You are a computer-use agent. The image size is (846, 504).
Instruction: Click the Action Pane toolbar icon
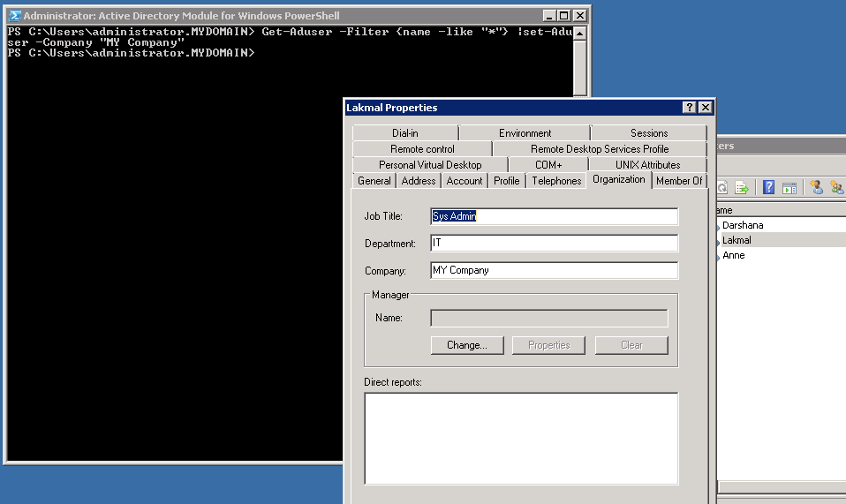click(789, 188)
